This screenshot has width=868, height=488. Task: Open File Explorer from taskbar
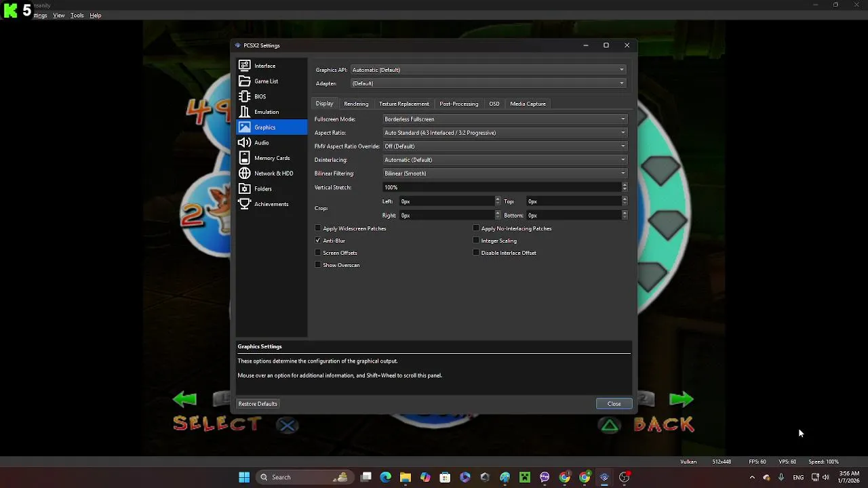(x=406, y=477)
